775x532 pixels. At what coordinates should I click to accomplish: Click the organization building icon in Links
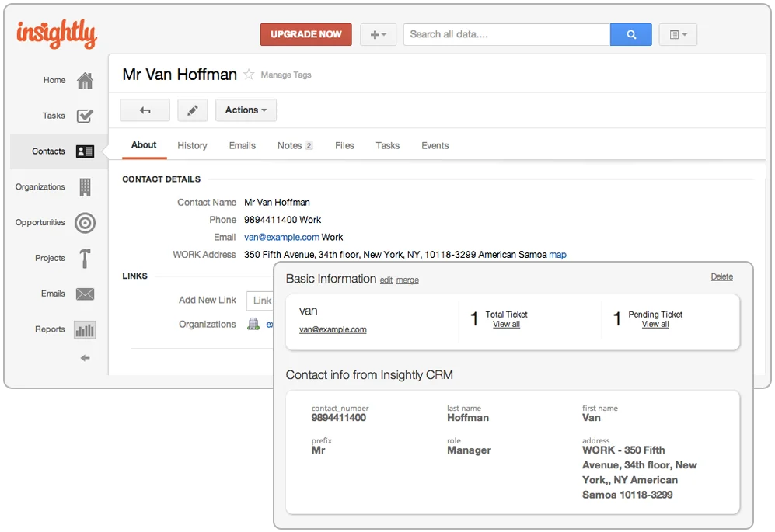pyautogui.click(x=253, y=324)
